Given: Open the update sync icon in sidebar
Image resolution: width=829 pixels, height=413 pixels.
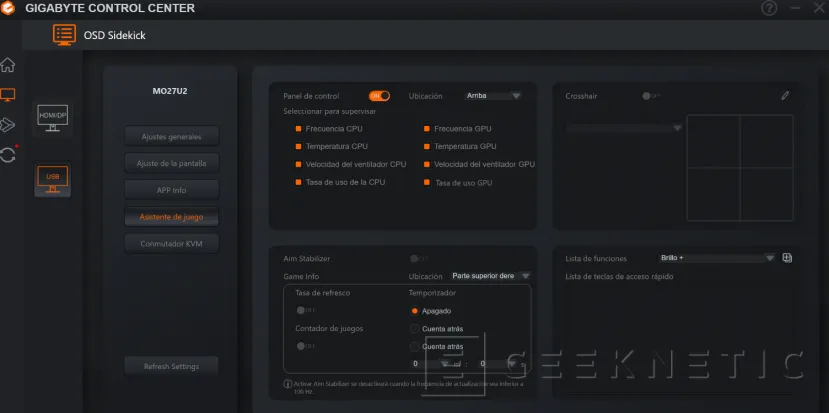Looking at the screenshot, I should click(x=8, y=154).
